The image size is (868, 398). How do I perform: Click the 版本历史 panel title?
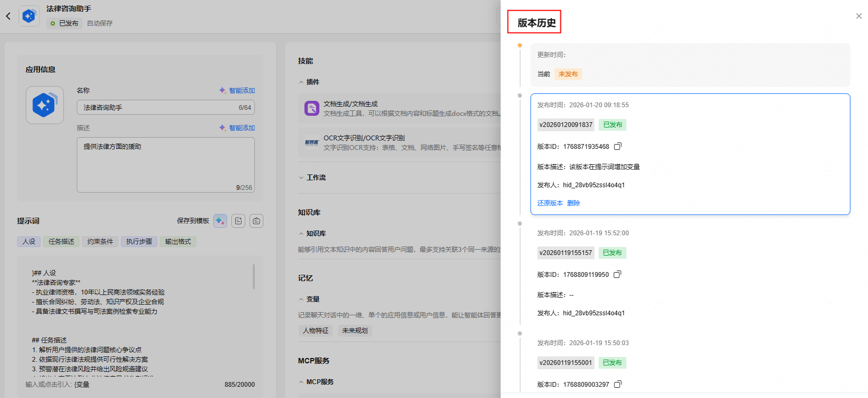536,23
